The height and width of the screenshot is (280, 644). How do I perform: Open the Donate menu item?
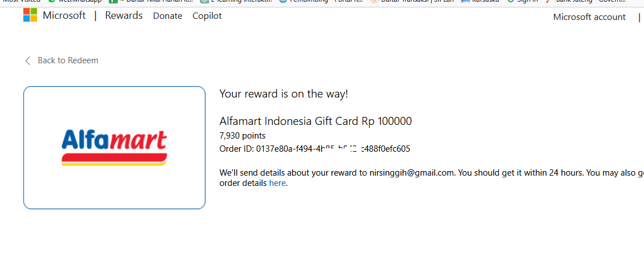coord(167,16)
